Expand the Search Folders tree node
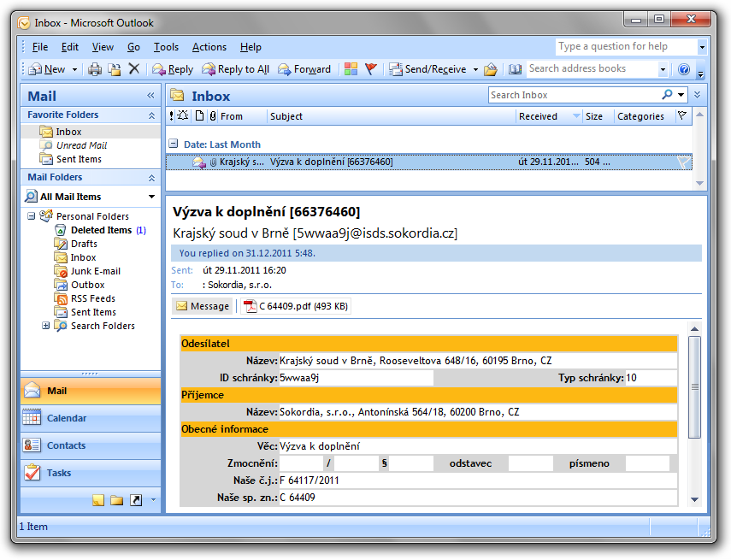Screen dimensions: 731x560 [x=46, y=326]
